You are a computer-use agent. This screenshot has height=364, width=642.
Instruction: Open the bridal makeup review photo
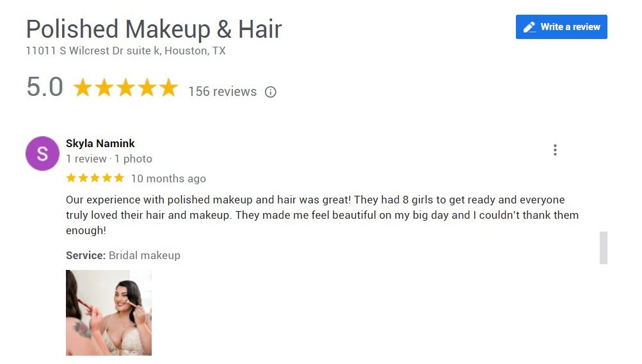pyautogui.click(x=109, y=312)
